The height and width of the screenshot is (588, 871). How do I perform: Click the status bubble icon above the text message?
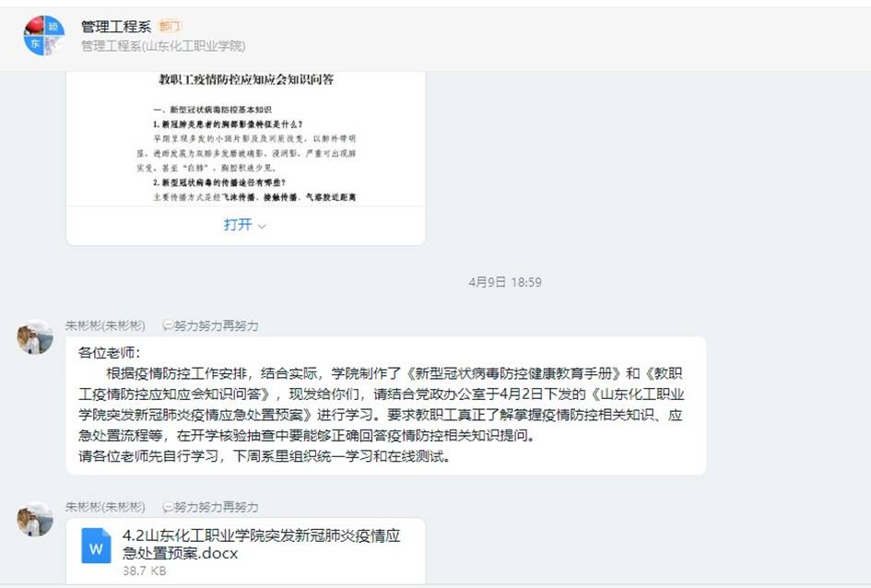point(168,326)
